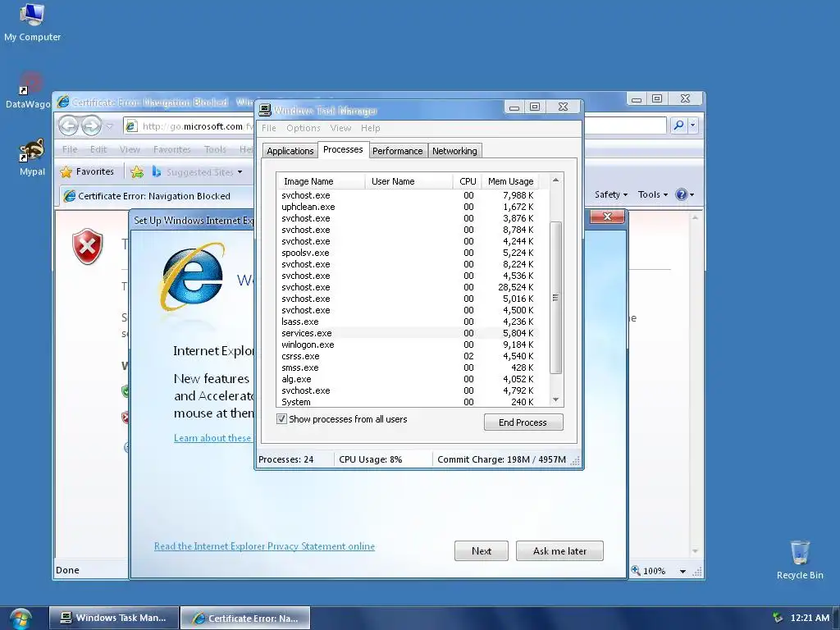Image resolution: width=840 pixels, height=630 pixels.
Task: Click the Bing Suggested Sites icon
Action: [157, 171]
